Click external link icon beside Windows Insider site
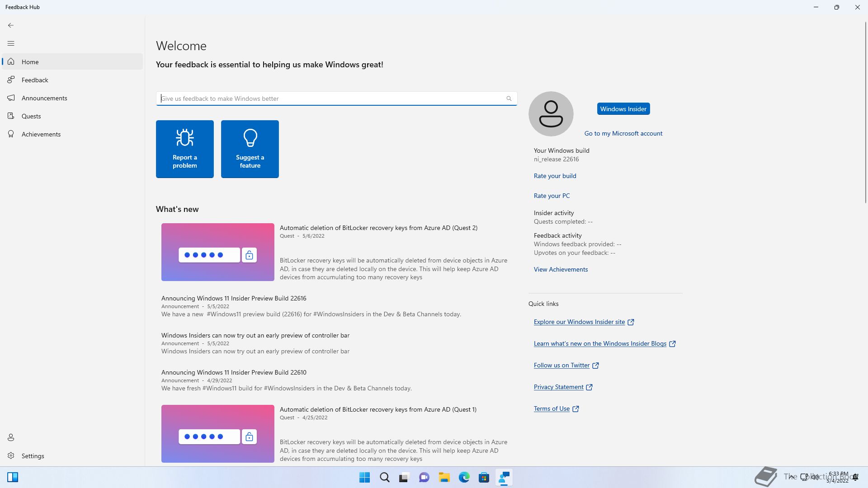The width and height of the screenshot is (868, 488). click(x=631, y=322)
